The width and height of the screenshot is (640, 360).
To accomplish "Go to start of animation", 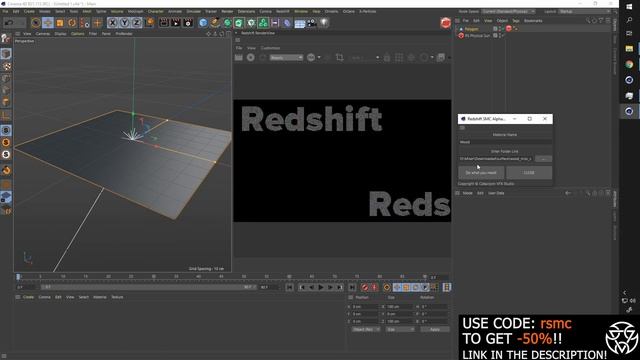I will (289, 287).
